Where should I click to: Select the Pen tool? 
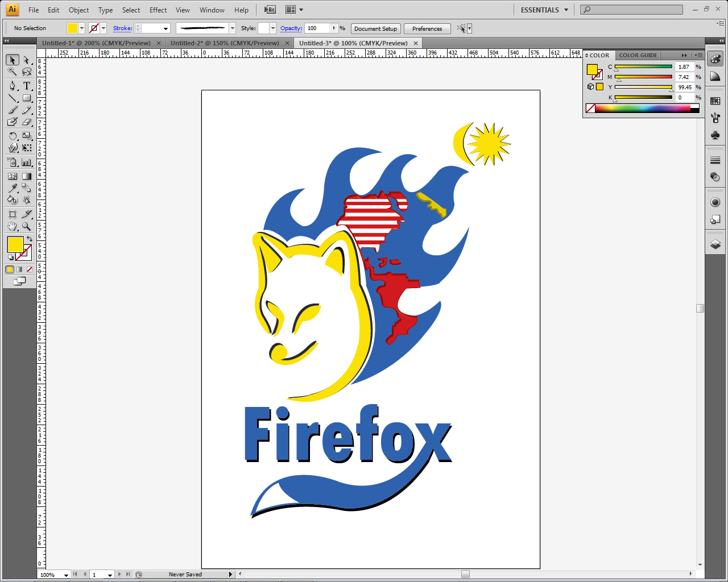point(13,85)
